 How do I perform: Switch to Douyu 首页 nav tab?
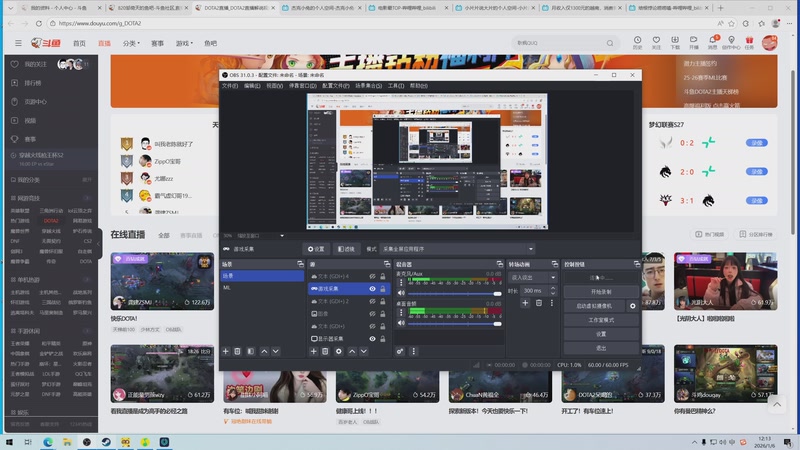click(79, 43)
